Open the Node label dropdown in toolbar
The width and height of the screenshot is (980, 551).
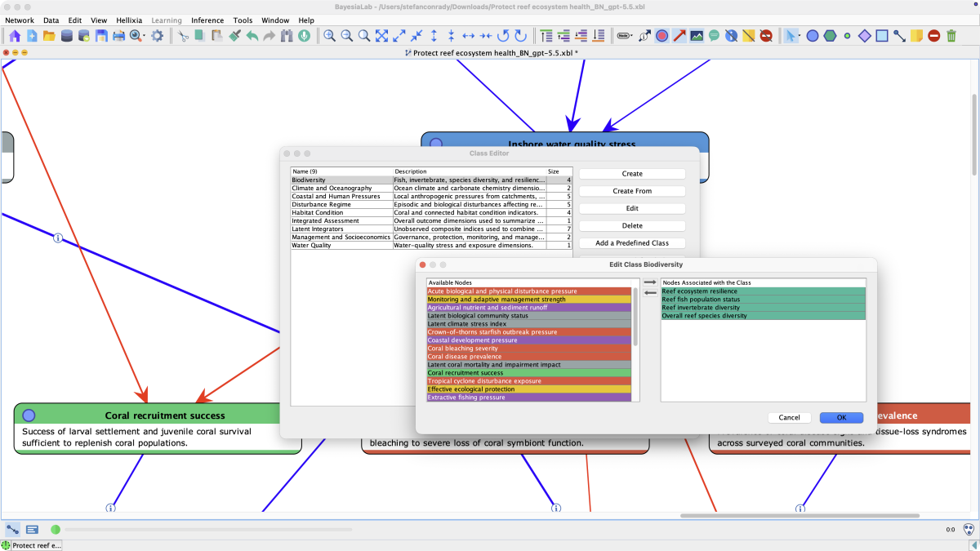point(625,36)
